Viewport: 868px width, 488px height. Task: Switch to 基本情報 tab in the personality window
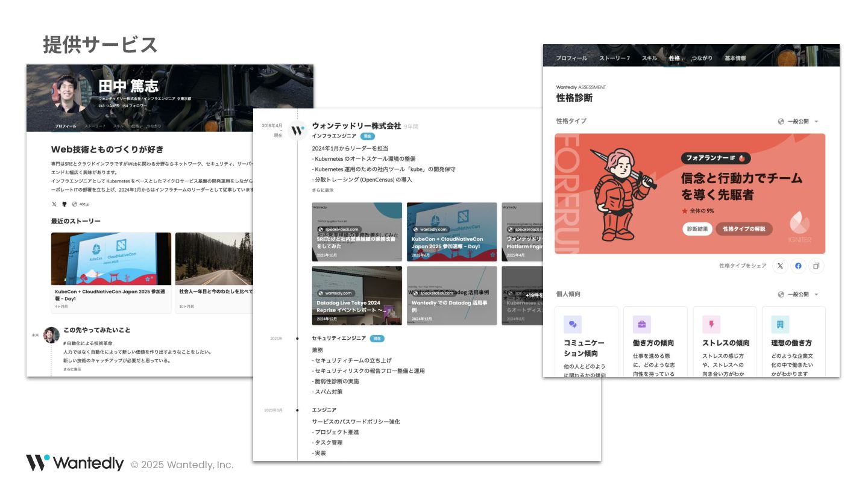(735, 58)
